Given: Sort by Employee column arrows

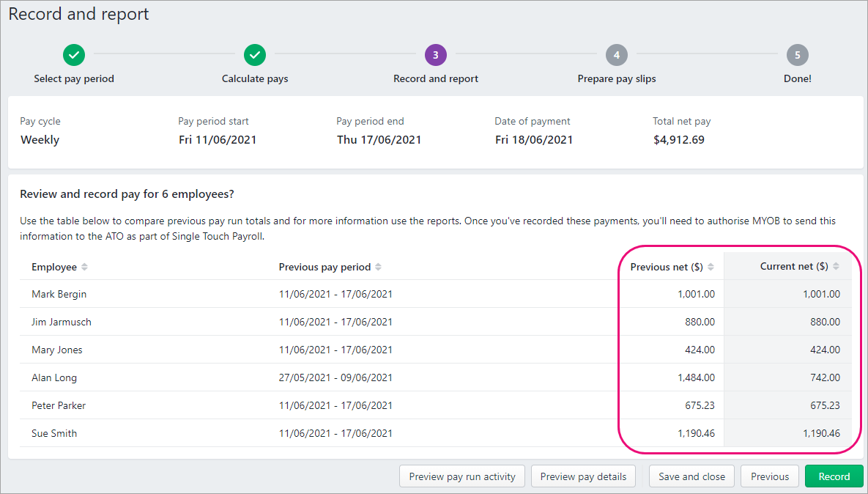Looking at the screenshot, I should coord(85,267).
